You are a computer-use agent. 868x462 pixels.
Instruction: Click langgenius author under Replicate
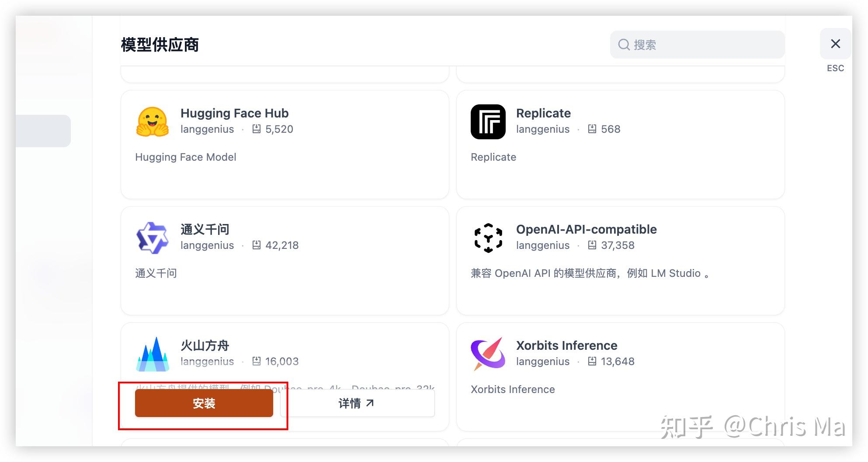click(543, 129)
